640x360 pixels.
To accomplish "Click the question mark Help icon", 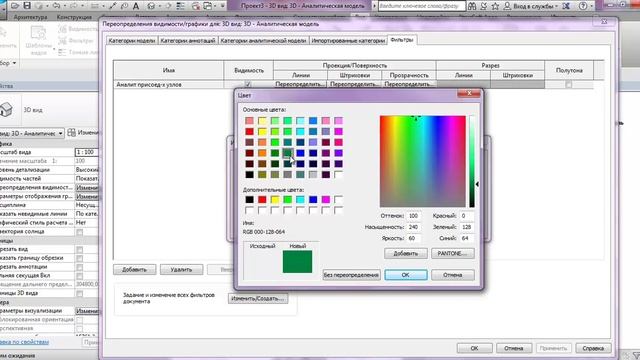I will pyautogui.click(x=583, y=6).
